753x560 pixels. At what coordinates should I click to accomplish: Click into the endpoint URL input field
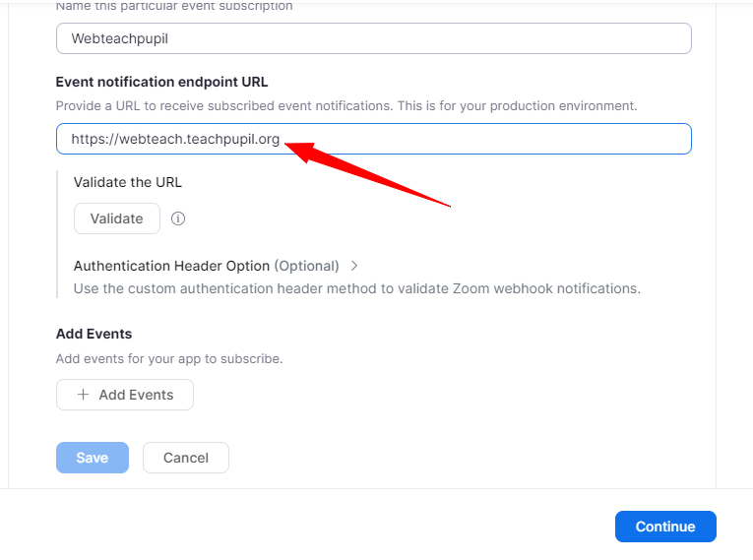(x=492, y=139)
